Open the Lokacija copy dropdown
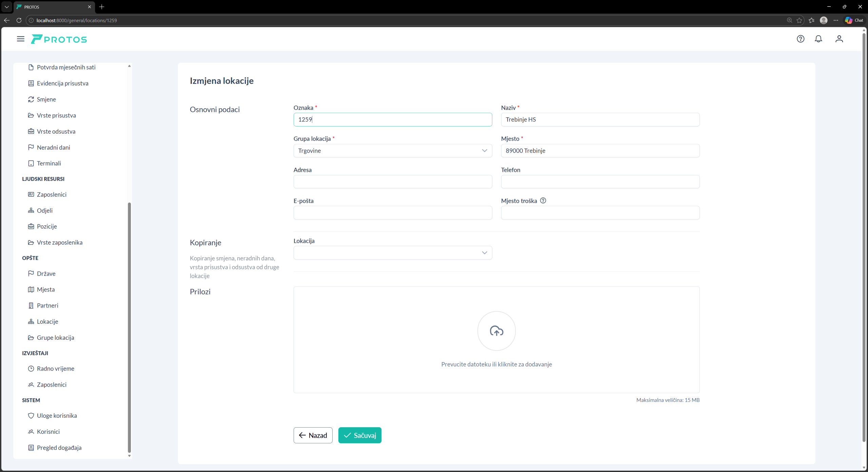The width and height of the screenshot is (868, 472). [393, 253]
